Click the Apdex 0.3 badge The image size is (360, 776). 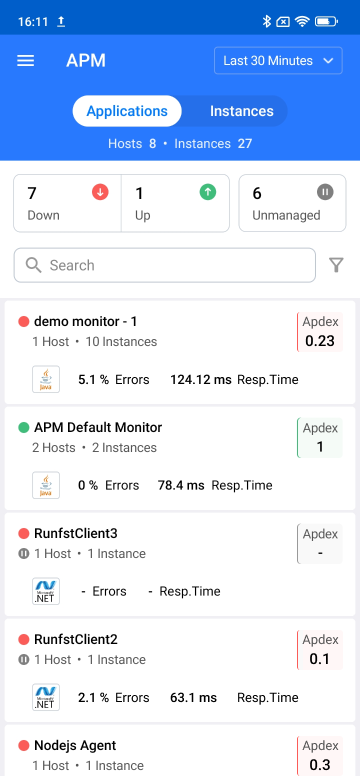click(320, 756)
